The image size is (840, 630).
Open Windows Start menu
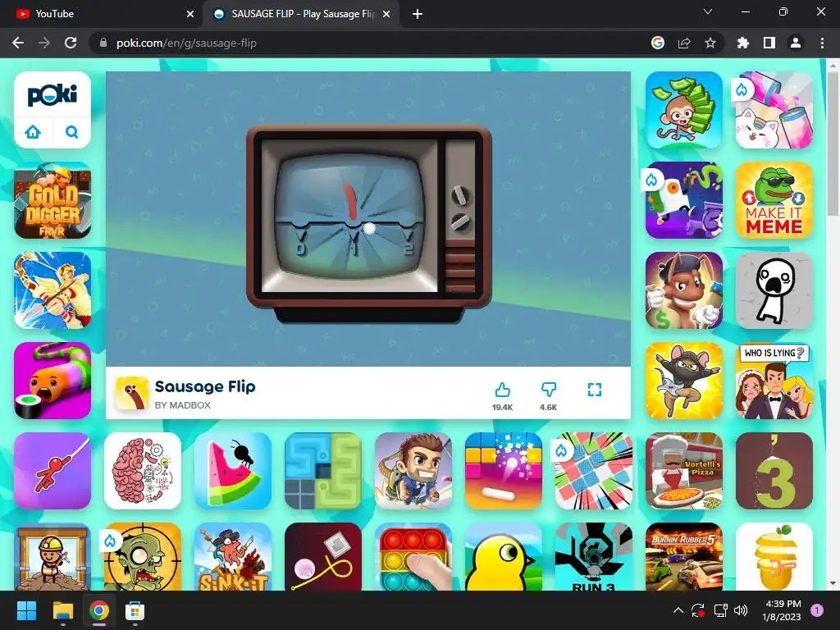click(26, 610)
